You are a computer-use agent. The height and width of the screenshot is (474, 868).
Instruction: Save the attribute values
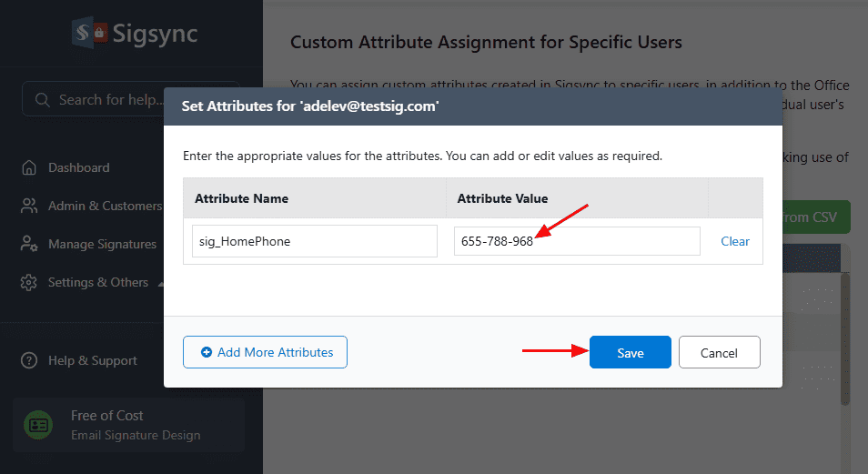(x=630, y=353)
